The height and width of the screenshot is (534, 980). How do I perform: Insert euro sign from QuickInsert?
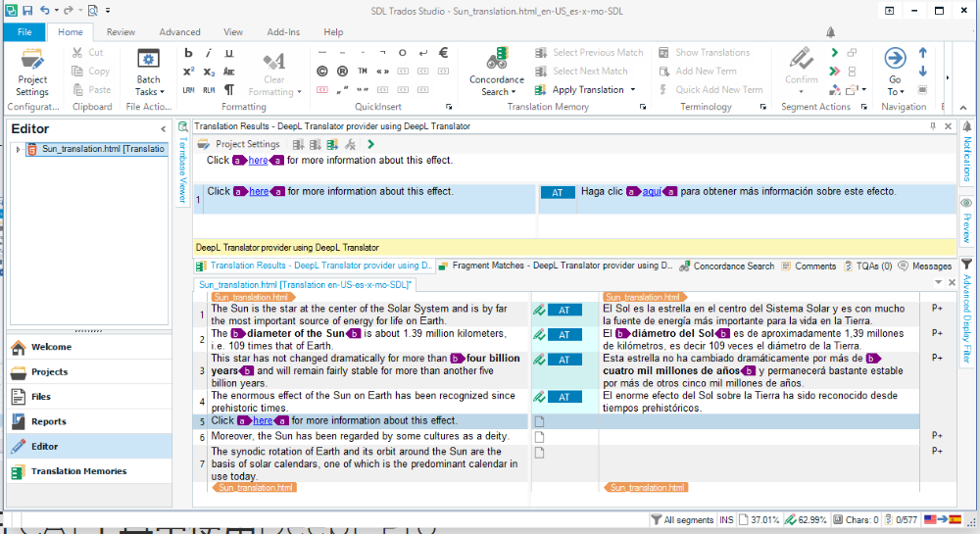(x=443, y=53)
